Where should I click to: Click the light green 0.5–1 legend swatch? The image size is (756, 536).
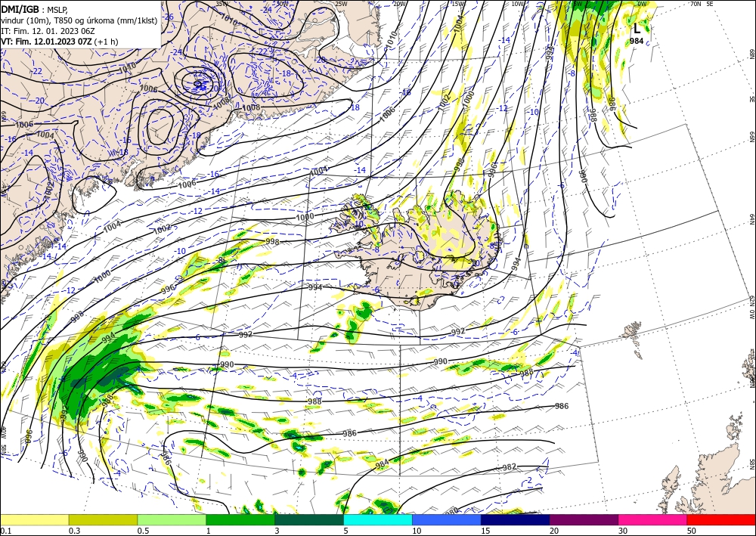172,519
